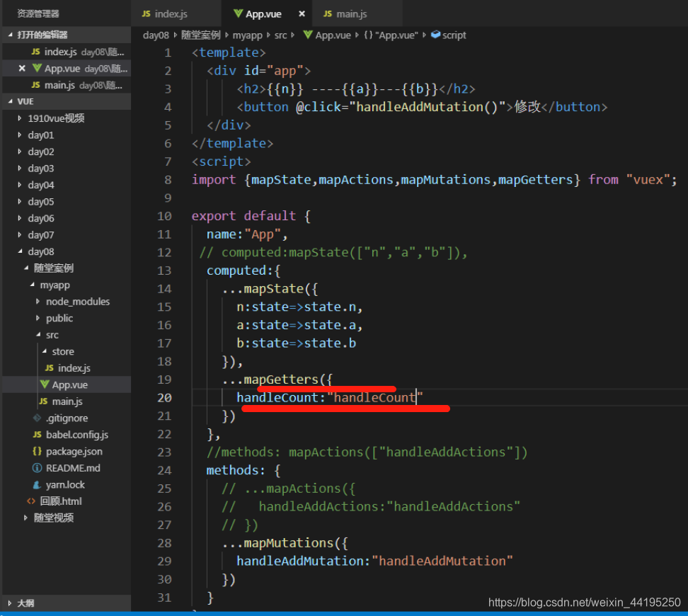This screenshot has height=616, width=688.
Task: Collapse the src folder
Action: coord(38,335)
